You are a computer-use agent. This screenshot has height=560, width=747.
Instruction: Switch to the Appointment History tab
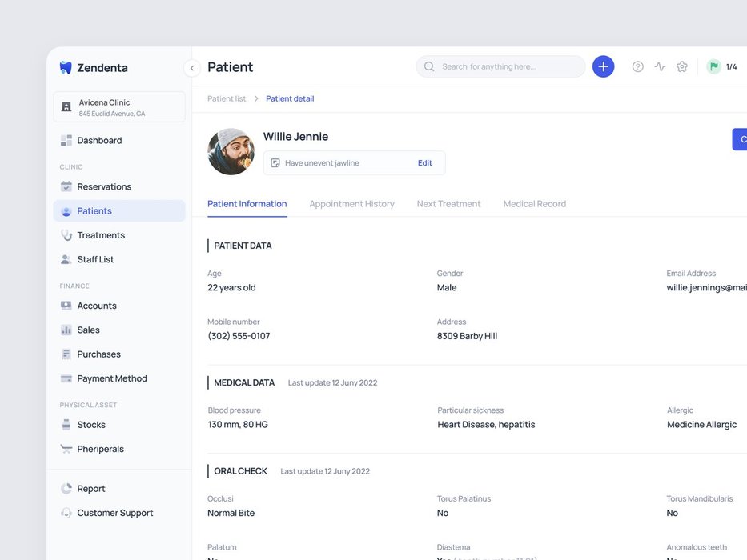point(351,204)
